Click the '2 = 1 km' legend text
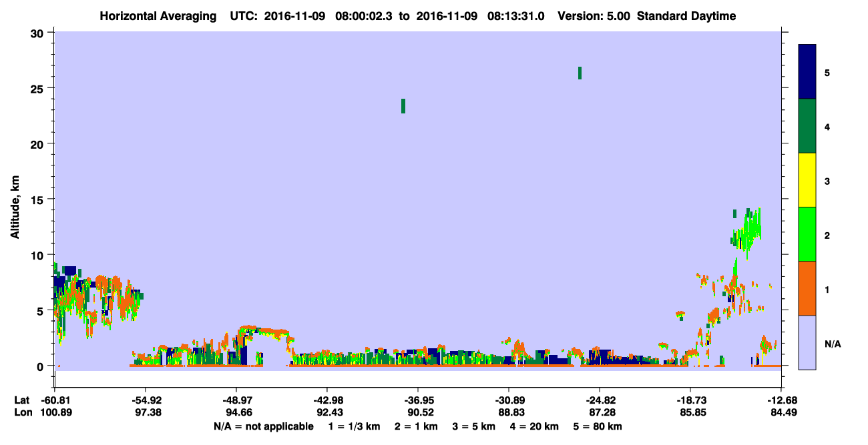The width and height of the screenshot is (868, 445). point(417,426)
